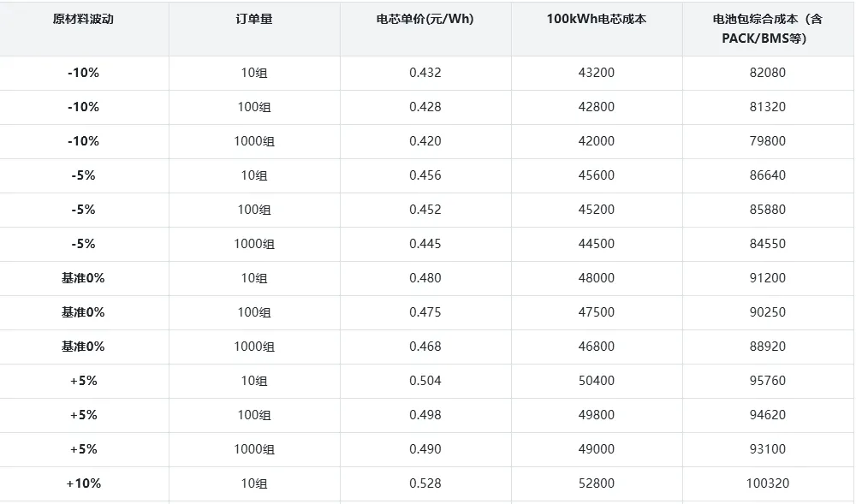The width and height of the screenshot is (856, 504).
Task: Select the cell showing 0.432
Action: [425, 73]
